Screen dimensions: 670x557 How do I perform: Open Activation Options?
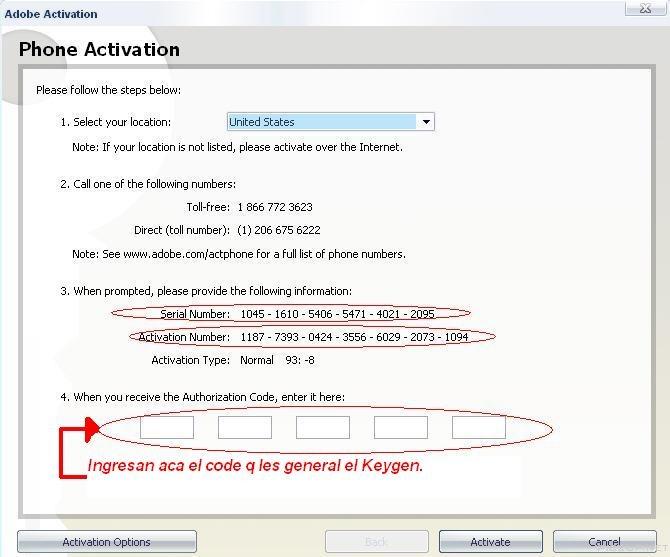tap(107, 542)
